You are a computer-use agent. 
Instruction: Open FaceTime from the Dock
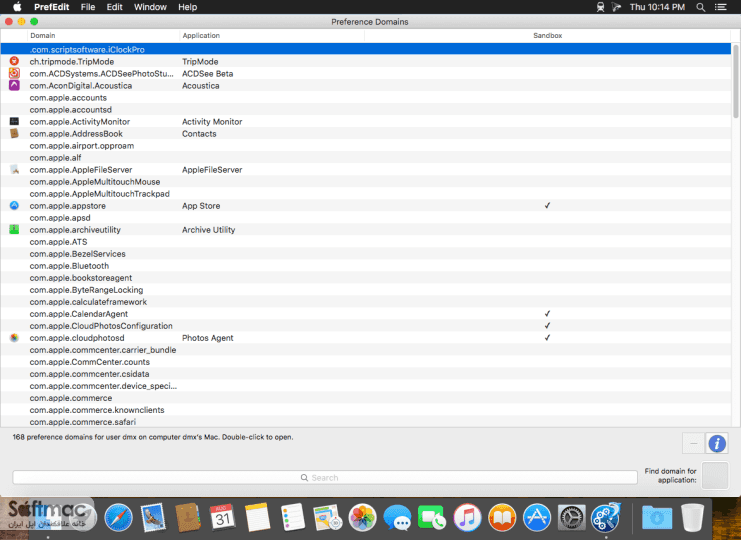click(x=432, y=517)
